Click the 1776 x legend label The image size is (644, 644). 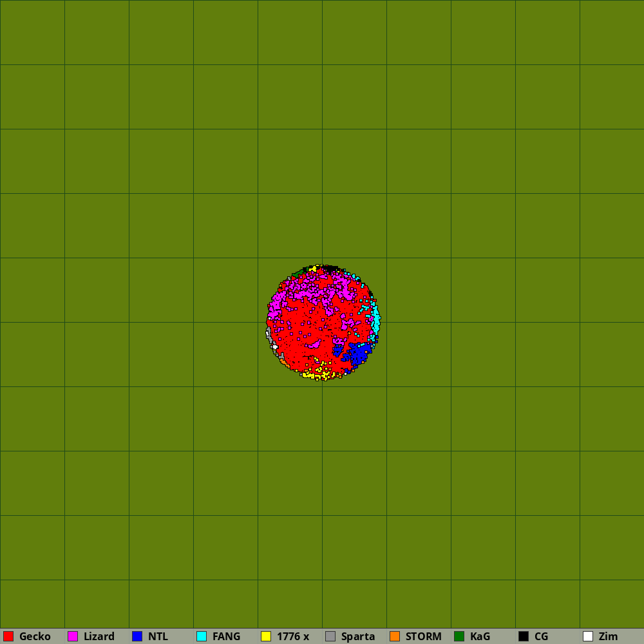pos(293,636)
